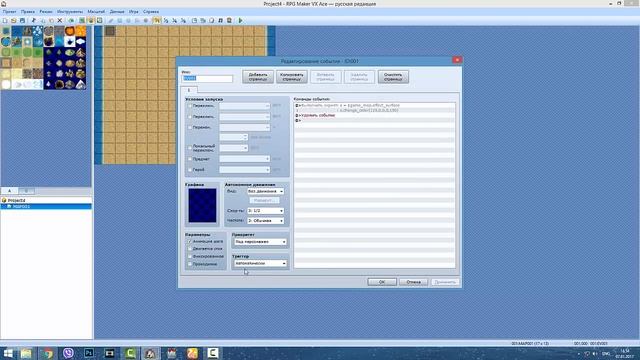640x360 pixels.
Task: Toggle the direction fix checkbox
Action: [x=190, y=256]
